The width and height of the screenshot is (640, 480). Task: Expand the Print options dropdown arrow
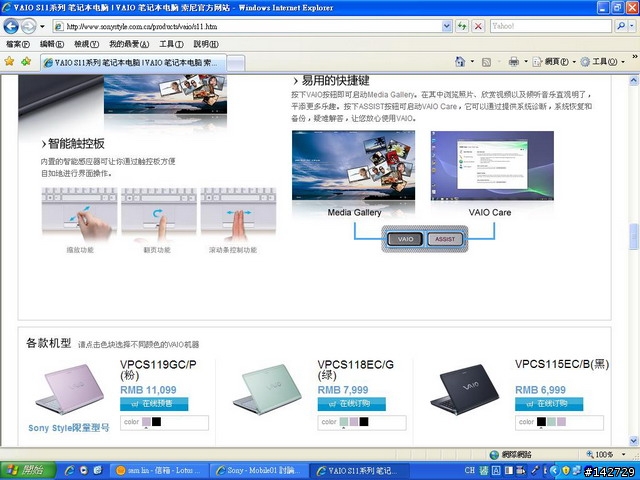[x=526, y=62]
